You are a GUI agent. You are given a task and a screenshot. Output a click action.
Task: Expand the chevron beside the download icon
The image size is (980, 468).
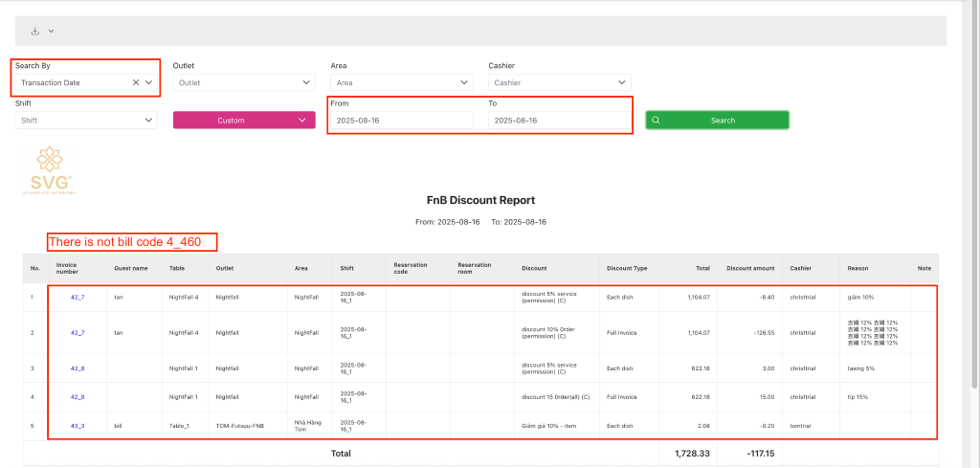[52, 31]
